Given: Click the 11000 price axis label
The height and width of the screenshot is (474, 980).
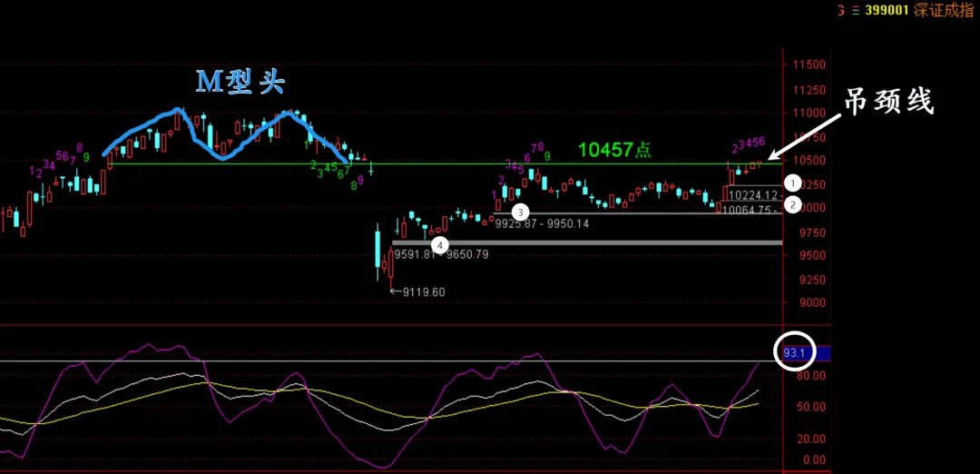Looking at the screenshot, I should (x=808, y=114).
